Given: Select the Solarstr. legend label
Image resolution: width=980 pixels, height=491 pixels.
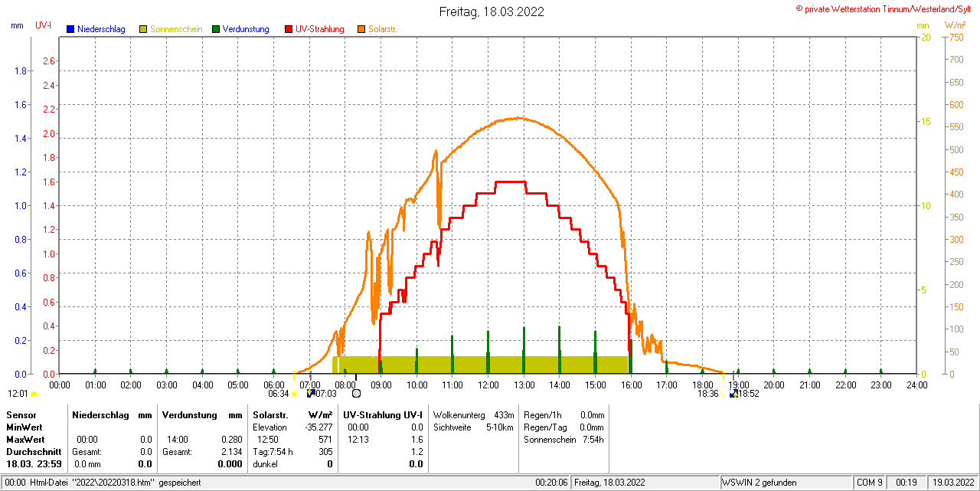Looking at the screenshot, I should pyautogui.click(x=383, y=29).
